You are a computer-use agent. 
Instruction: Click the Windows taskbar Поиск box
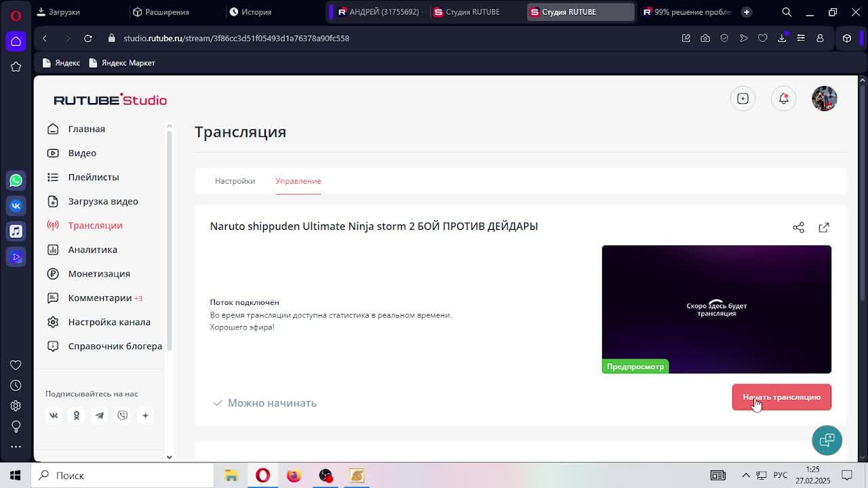[122, 476]
